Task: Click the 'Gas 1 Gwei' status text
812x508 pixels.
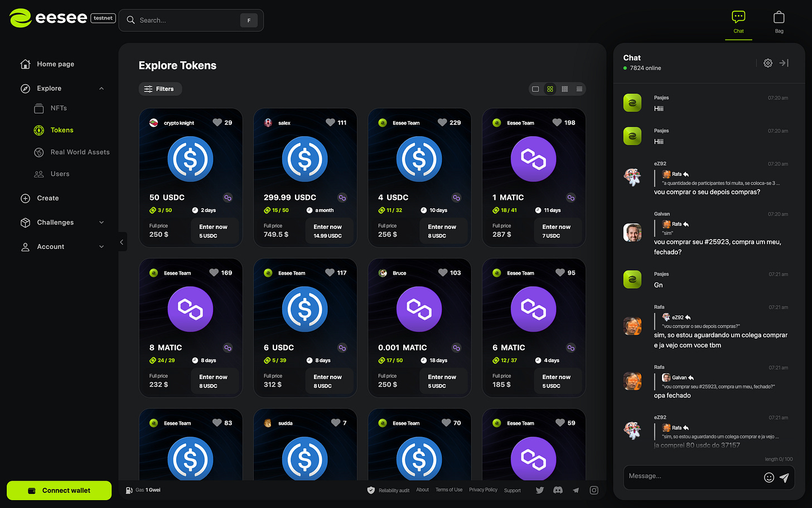Action: 148,490
